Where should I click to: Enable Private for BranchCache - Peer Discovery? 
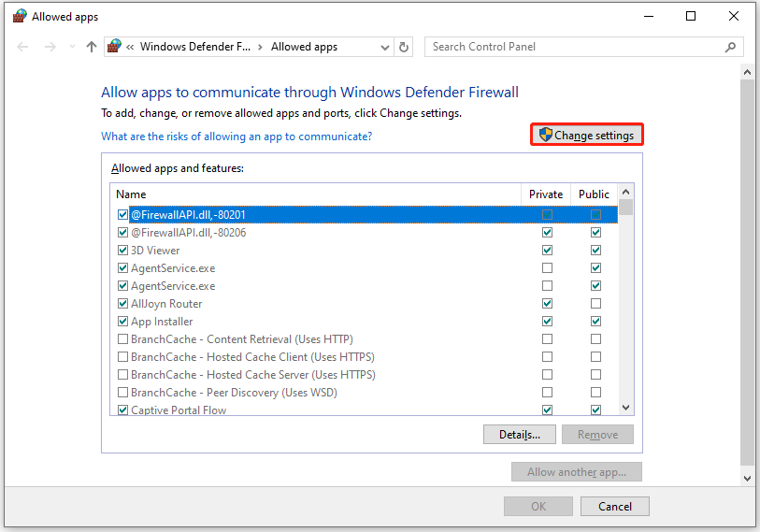coord(547,393)
